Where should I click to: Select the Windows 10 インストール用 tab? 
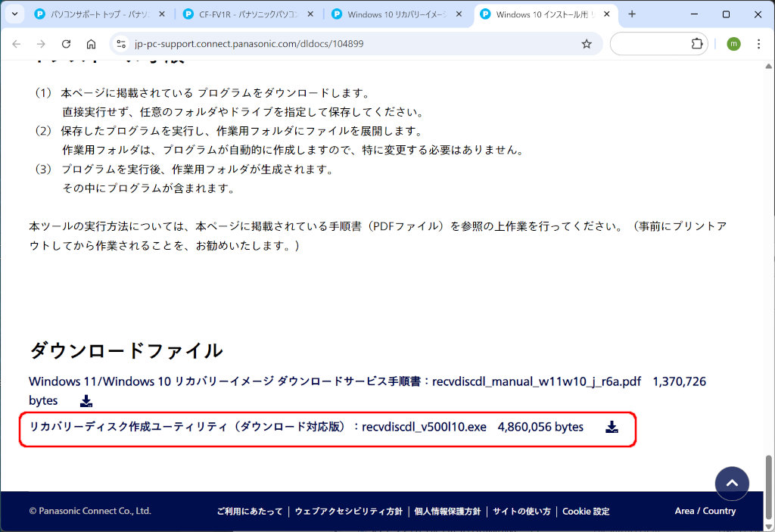tap(546, 14)
